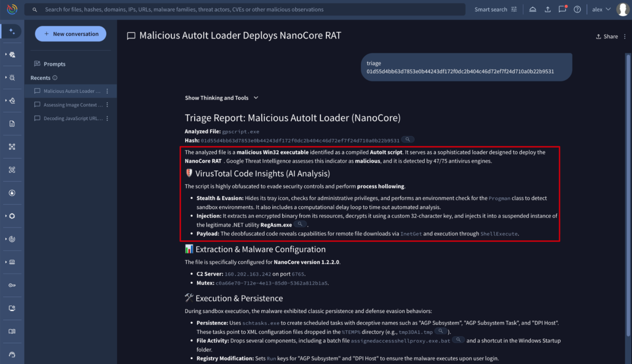Click the shield scan icon in sidebar
632x364 pixels.
pos(12,170)
